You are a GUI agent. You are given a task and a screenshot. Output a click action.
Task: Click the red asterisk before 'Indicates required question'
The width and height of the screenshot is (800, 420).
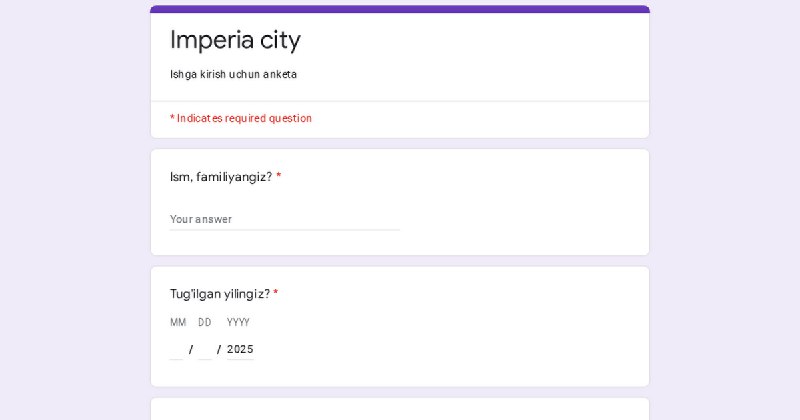172,118
